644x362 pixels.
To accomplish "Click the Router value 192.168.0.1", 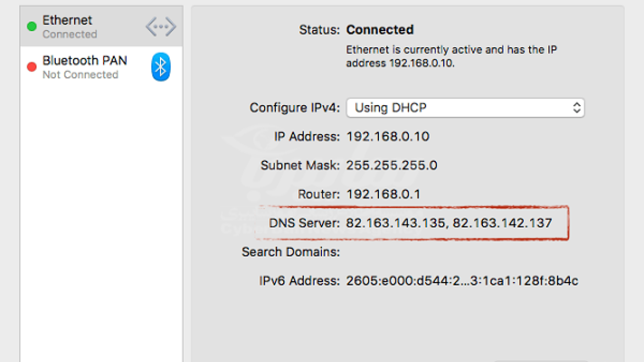I will click(383, 194).
